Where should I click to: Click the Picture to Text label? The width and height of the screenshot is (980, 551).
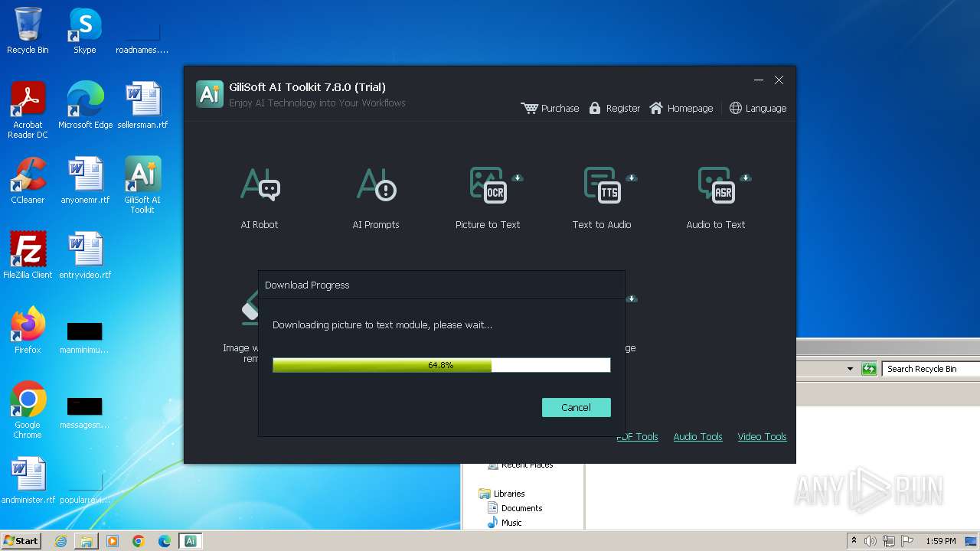[488, 224]
